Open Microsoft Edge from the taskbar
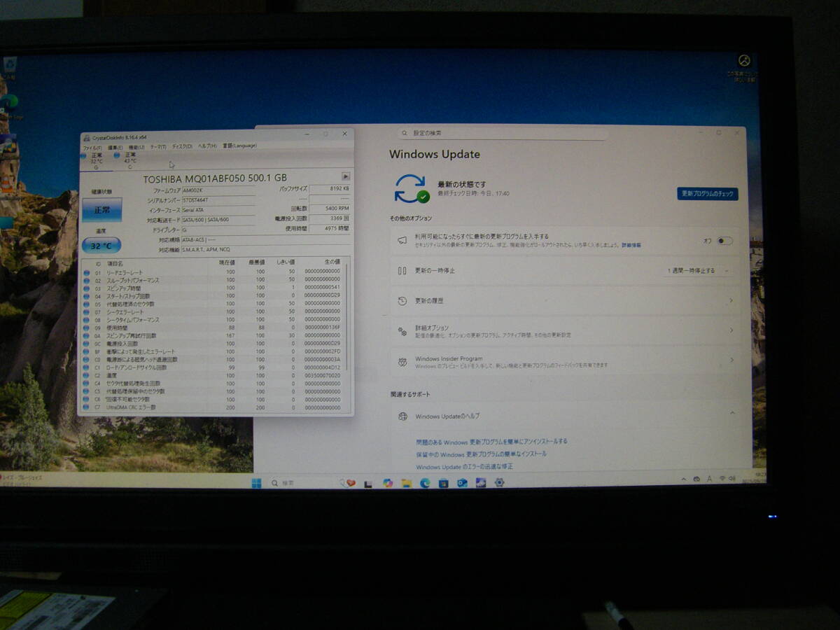The image size is (840, 630). coord(425,483)
